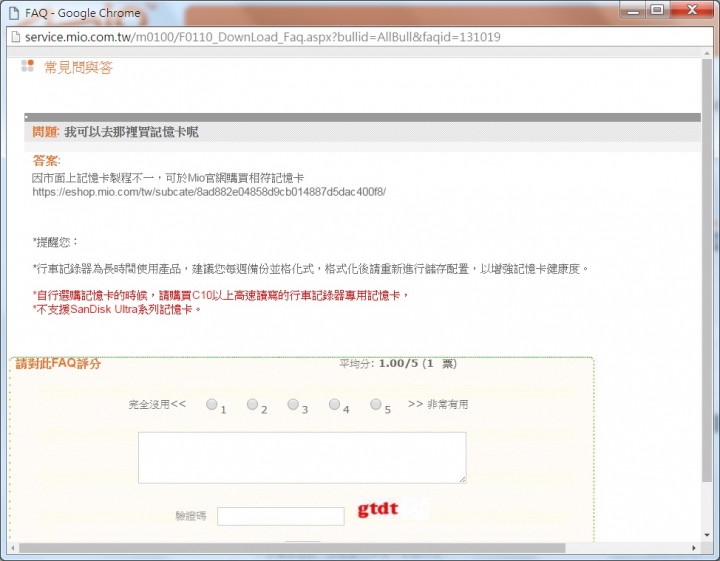Viewport: 720px width, 561px height.
Task: Click the orange squares icon beside 常見問與答
Action: (x=28, y=66)
